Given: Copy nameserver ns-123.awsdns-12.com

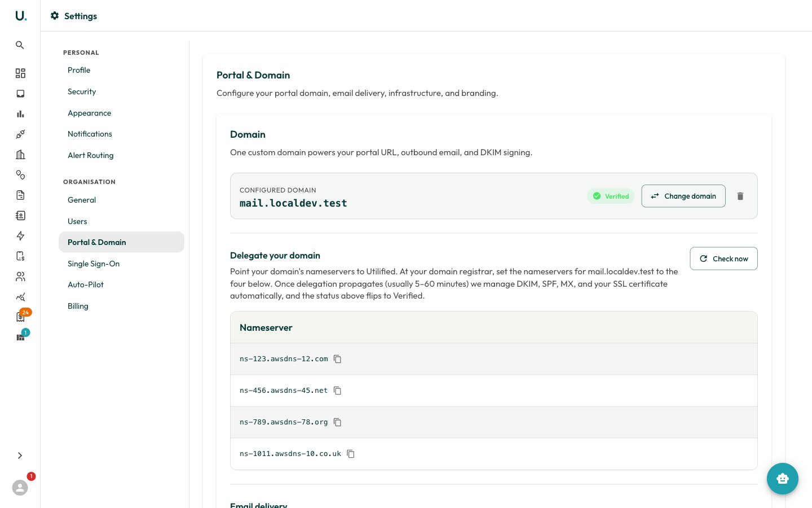Looking at the screenshot, I should pyautogui.click(x=337, y=359).
